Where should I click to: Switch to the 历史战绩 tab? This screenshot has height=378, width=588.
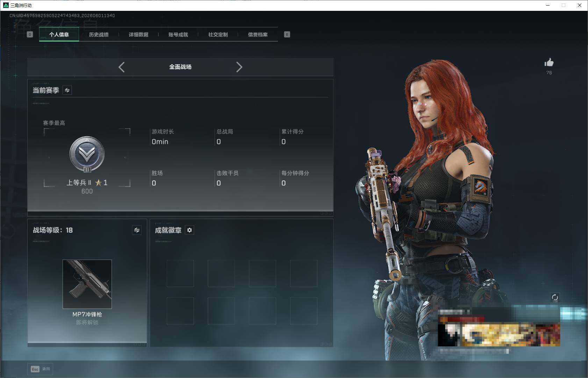99,34
